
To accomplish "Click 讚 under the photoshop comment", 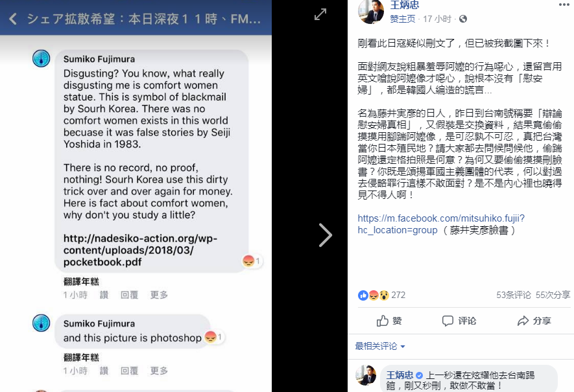I will click(104, 371).
